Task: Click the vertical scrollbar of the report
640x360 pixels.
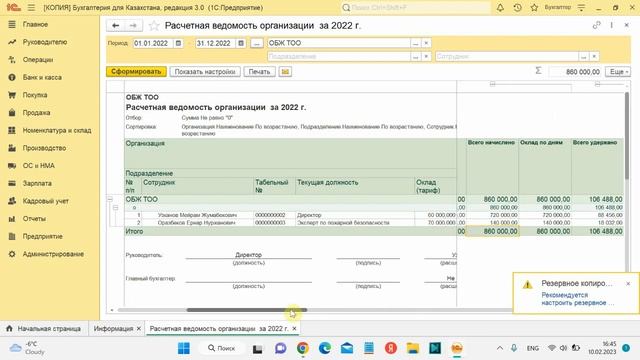Action: tap(627, 136)
